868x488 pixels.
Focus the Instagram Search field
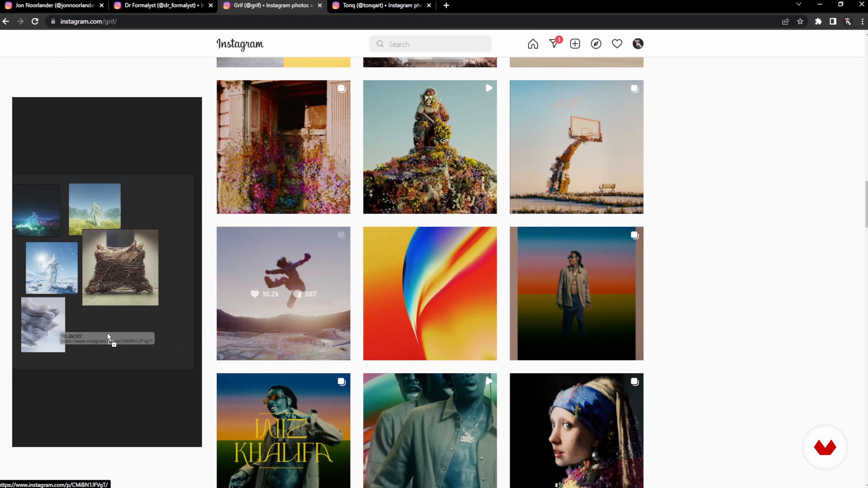(x=430, y=44)
